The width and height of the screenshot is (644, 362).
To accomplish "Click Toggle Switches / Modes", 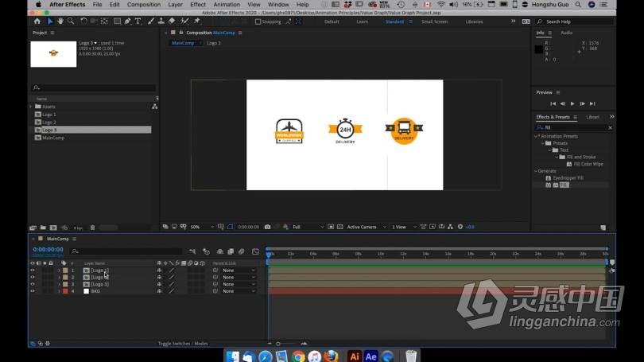I will 183,344.
